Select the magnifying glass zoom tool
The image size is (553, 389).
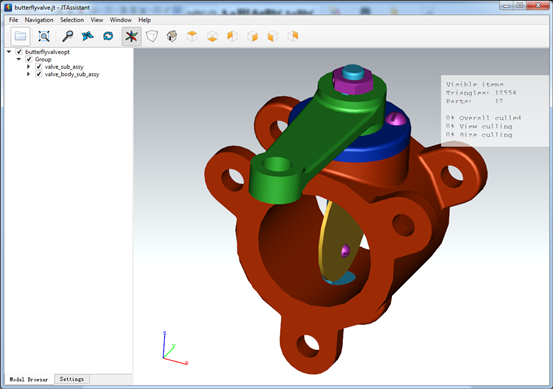pyautogui.click(x=67, y=36)
